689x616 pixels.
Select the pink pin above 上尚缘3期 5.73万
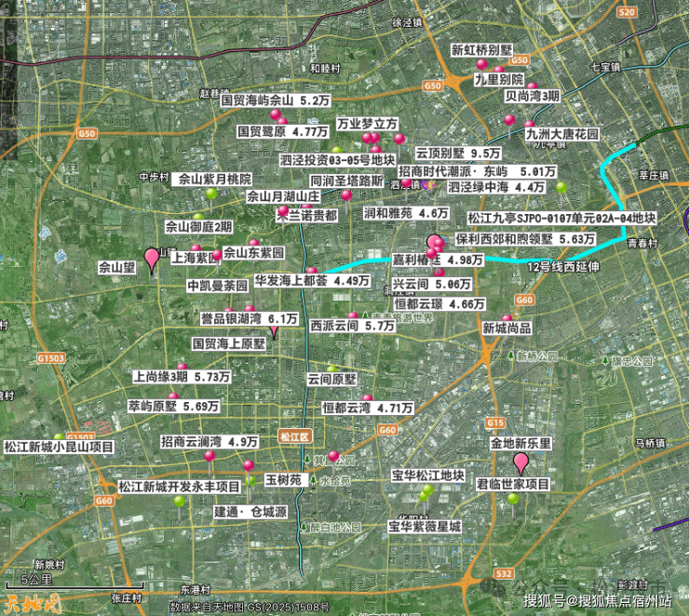point(182,367)
